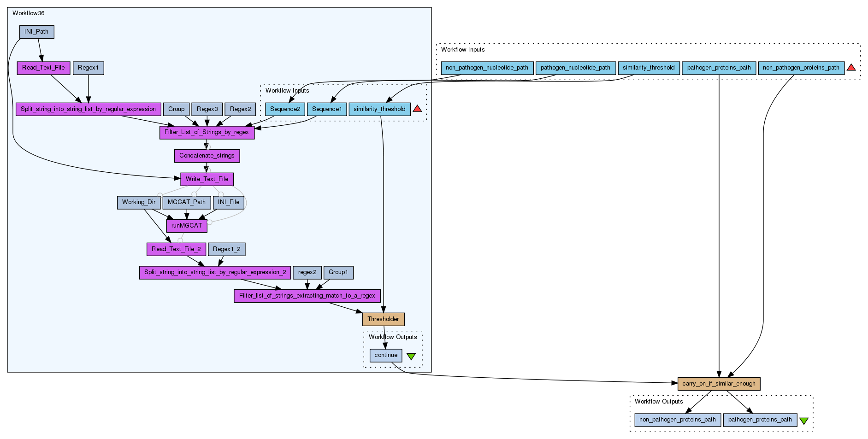Select the Working_Dir node
Screen dimensions: 868x439
[x=139, y=202]
